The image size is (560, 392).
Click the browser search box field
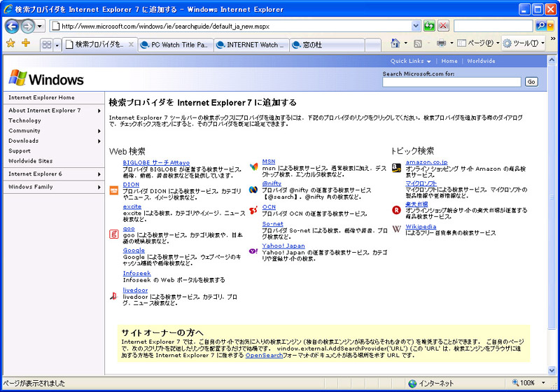click(493, 26)
